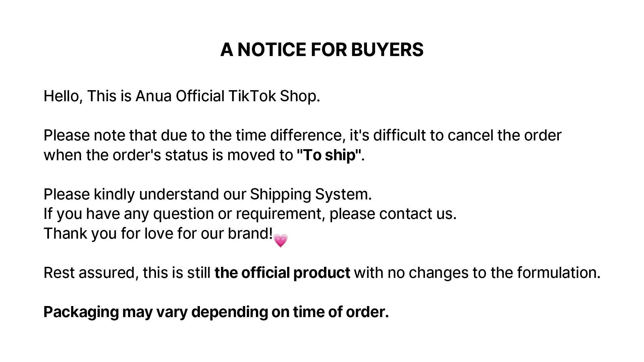This screenshot has width=644, height=362.
Task: Click the word "Anua" in the greeting
Action: [x=153, y=96]
